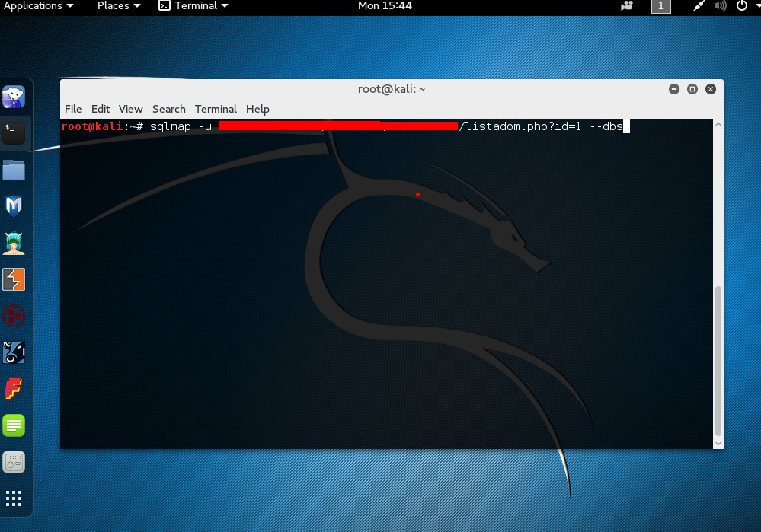
Task: Click the Show Applications grid icon
Action: coord(14,499)
